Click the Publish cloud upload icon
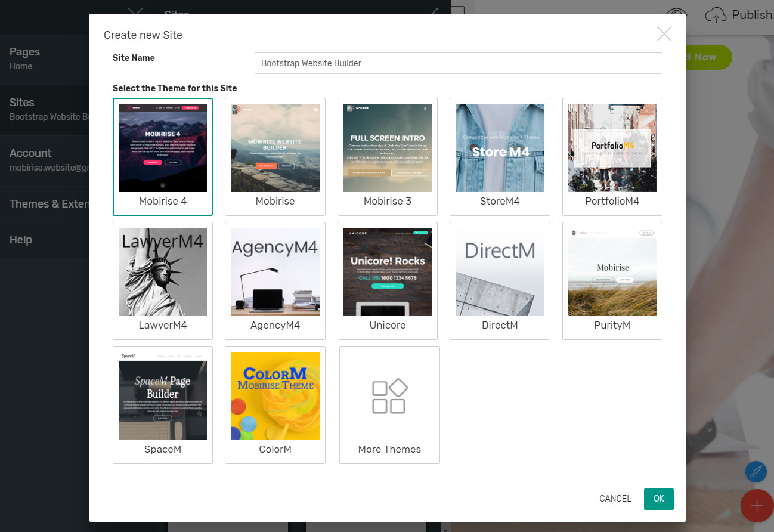This screenshot has width=774, height=532. point(716,16)
